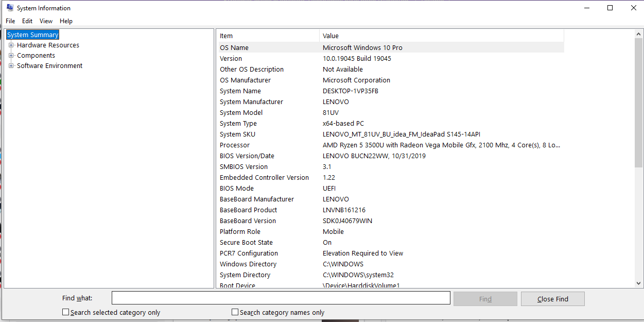
Task: Open the View menu
Action: pyautogui.click(x=46, y=21)
